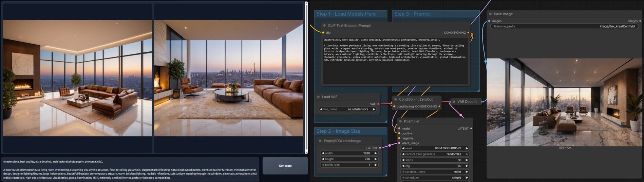Image resolution: width=644 pixels, height=182 pixels.
Task: Click LATENT output port of EmptySD3LatentImage
Action: click(x=380, y=148)
